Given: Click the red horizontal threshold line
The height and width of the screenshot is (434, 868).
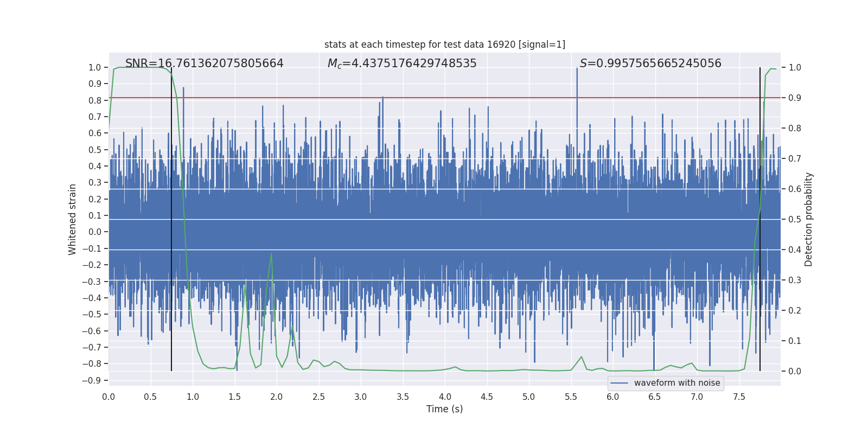Looking at the screenshot, I should (x=445, y=98).
